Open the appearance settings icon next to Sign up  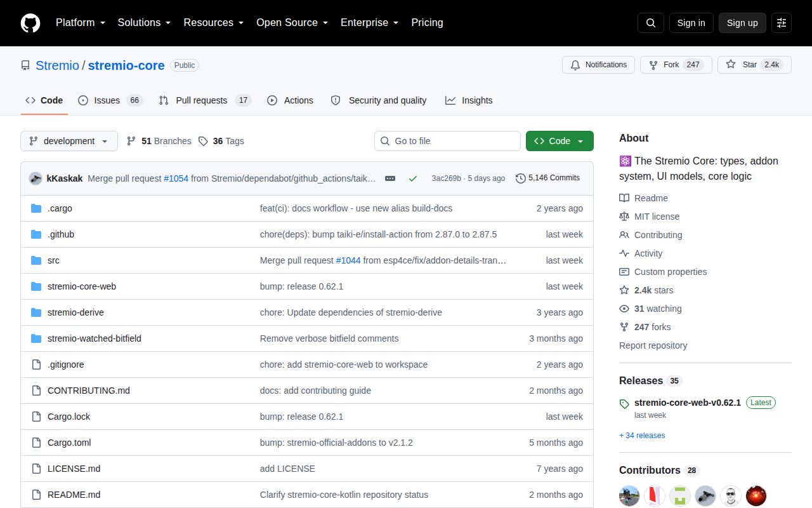tap(782, 23)
